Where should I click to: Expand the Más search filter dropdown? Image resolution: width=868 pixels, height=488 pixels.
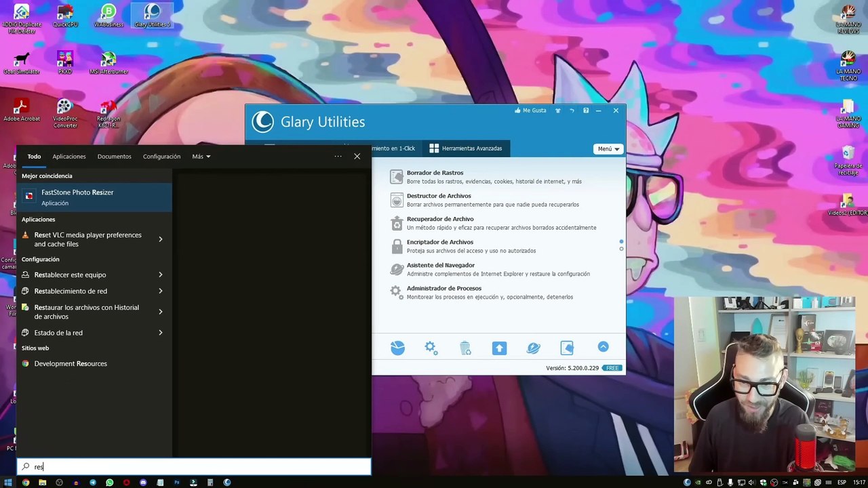point(201,157)
